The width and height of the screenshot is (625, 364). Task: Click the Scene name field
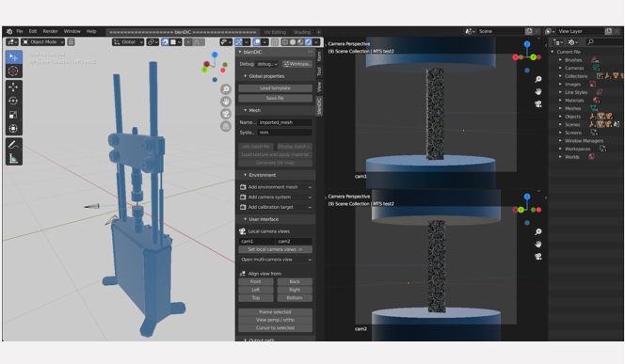500,31
